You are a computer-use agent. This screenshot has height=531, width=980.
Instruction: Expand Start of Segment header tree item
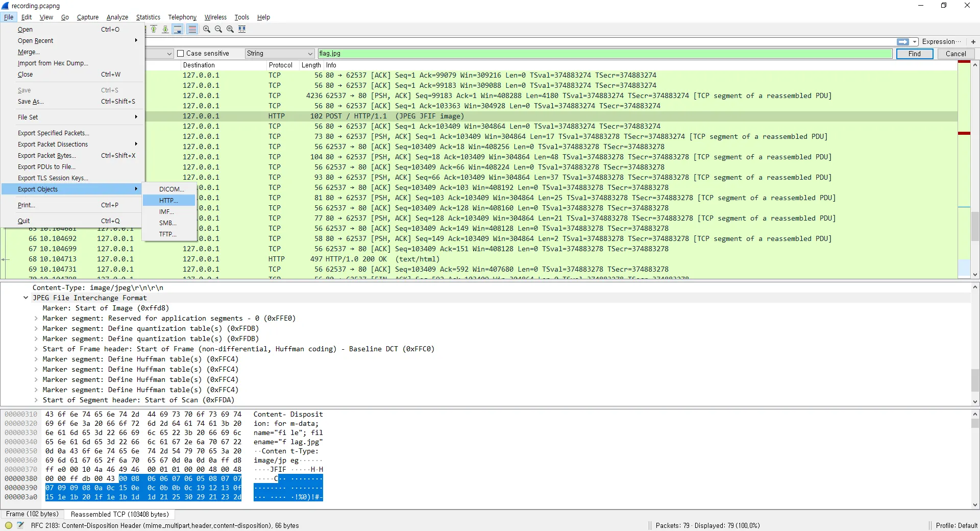tap(36, 400)
